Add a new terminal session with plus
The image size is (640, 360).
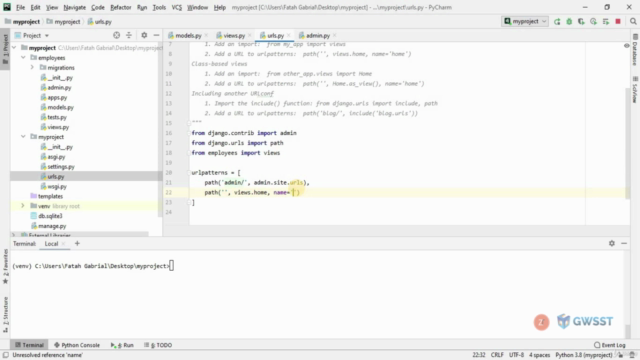tap(77, 243)
